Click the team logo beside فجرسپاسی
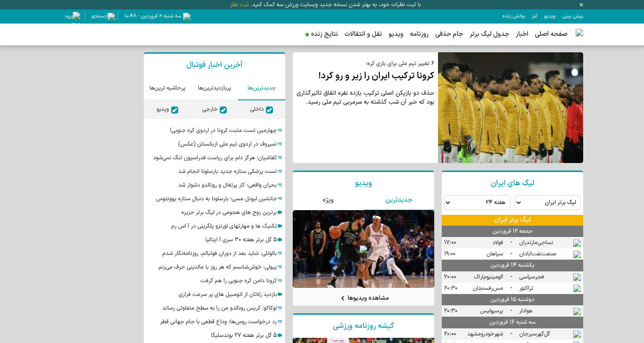 [x=577, y=277]
